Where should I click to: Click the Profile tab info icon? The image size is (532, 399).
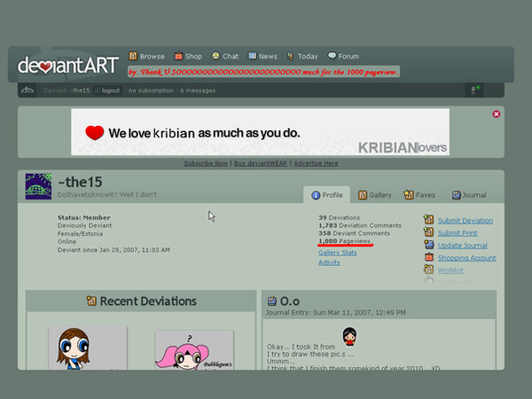click(x=316, y=195)
